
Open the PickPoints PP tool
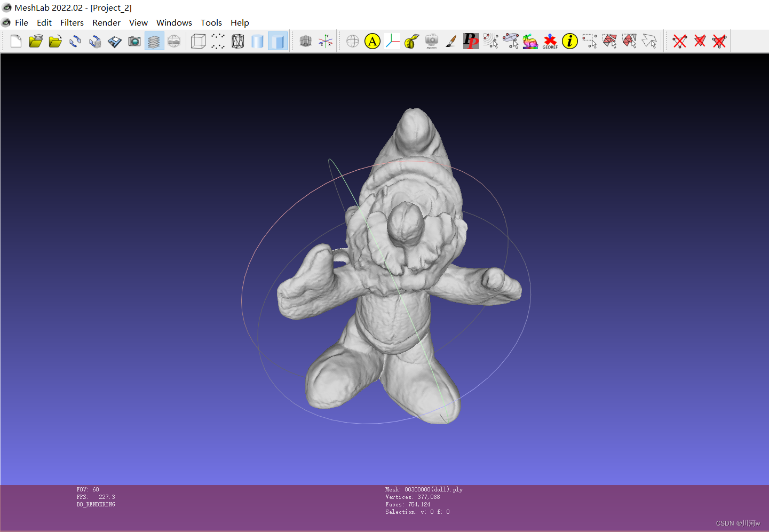coord(471,41)
